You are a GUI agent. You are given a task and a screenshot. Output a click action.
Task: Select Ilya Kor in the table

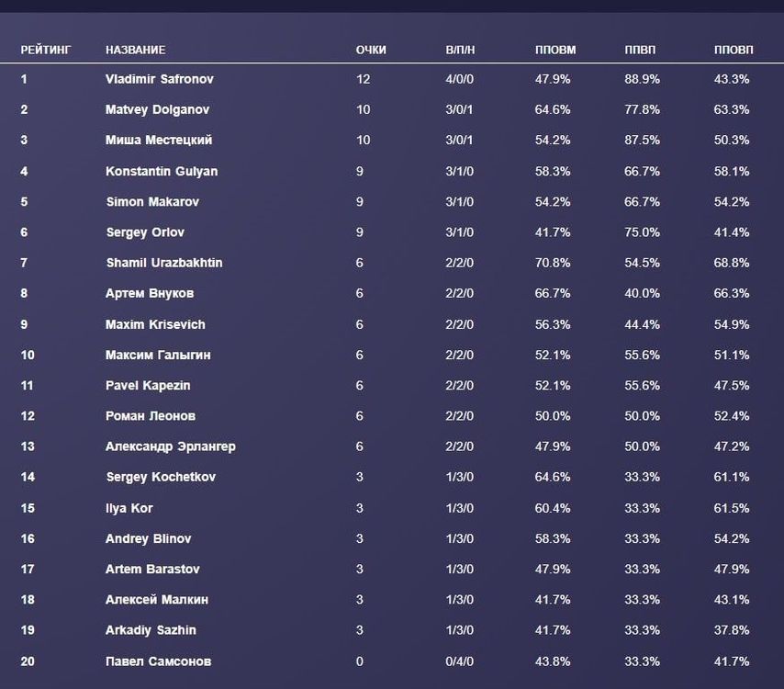[129, 508]
